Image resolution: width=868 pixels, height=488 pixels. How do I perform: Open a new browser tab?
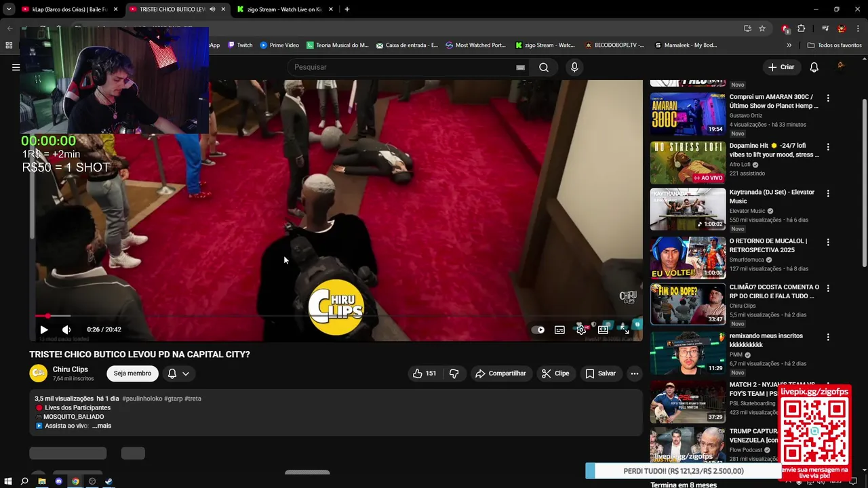click(347, 9)
